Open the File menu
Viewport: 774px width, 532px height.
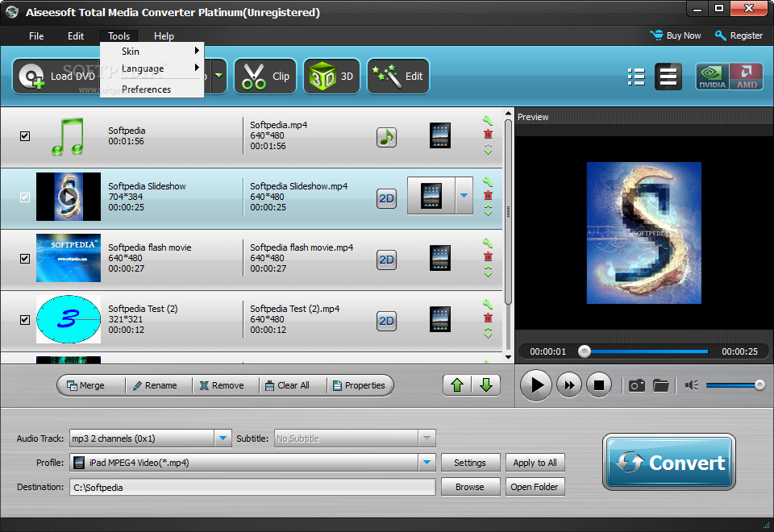click(x=36, y=36)
